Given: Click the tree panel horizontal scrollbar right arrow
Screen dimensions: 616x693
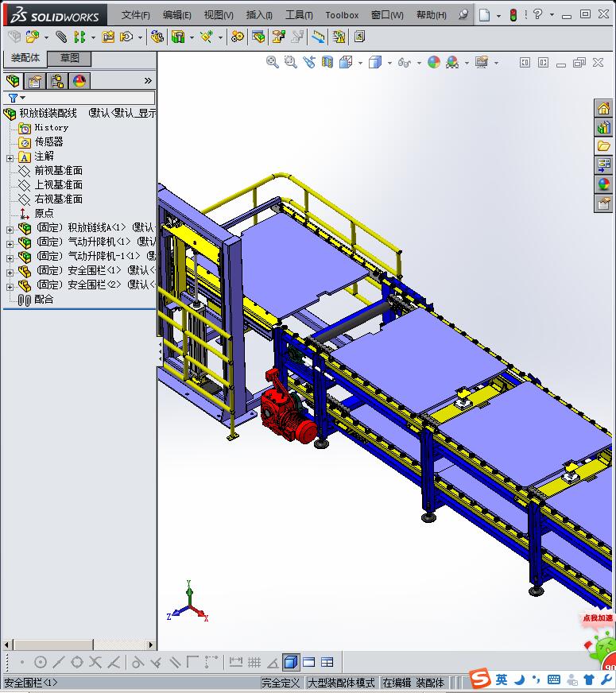Looking at the screenshot, I should point(151,645).
